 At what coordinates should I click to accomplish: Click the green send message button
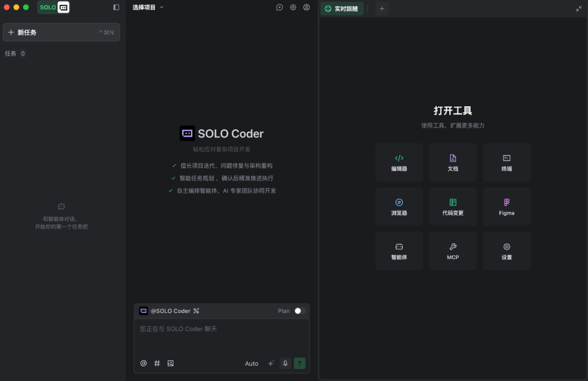299,363
